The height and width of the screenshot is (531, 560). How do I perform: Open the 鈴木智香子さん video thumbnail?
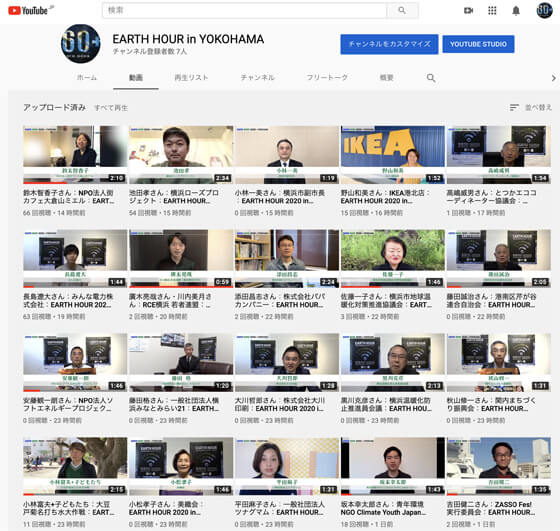[75, 155]
